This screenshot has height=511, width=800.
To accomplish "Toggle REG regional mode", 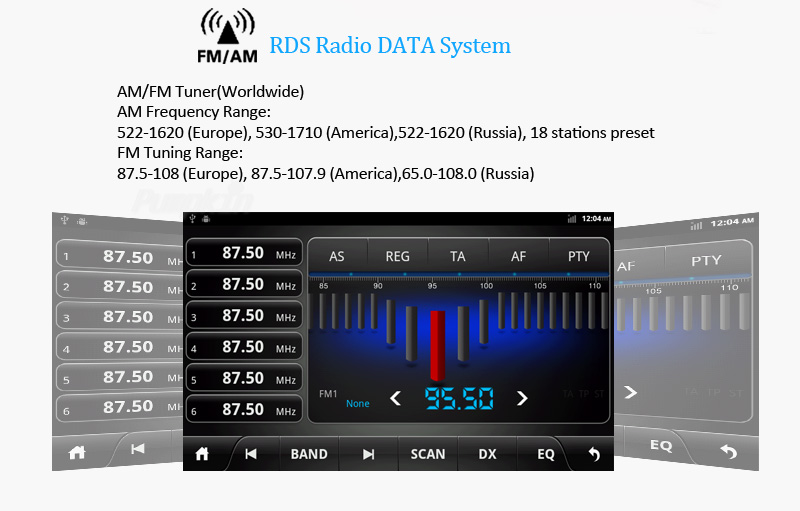I will pos(397,256).
